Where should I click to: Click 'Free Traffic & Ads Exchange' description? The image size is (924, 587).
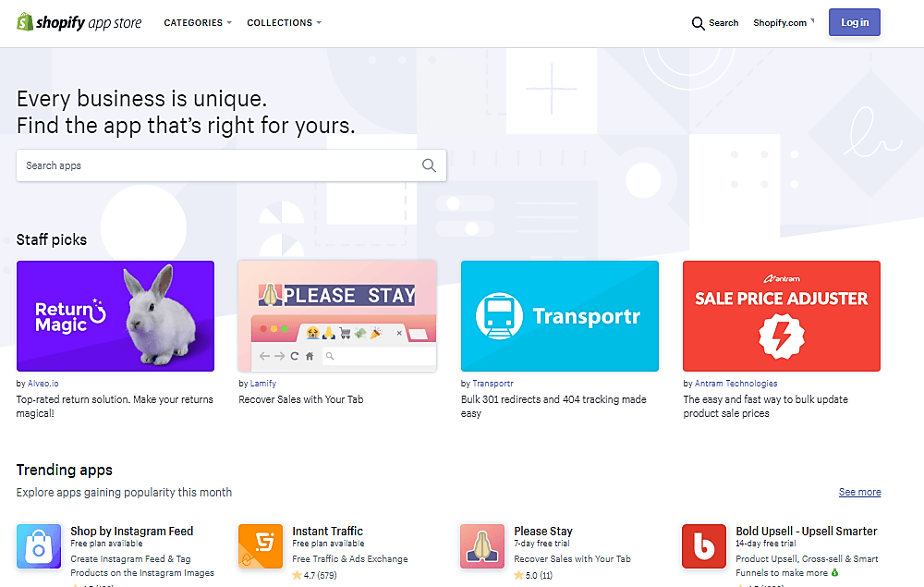coord(350,558)
